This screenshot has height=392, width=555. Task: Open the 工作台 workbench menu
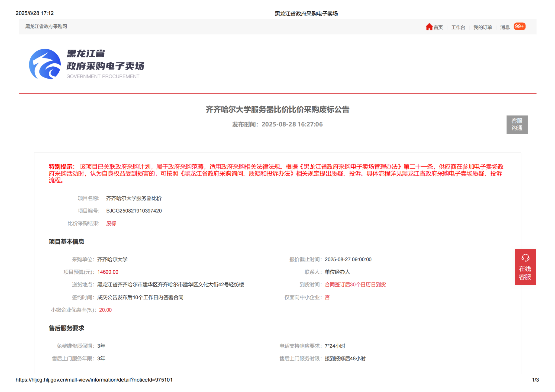tap(458, 27)
